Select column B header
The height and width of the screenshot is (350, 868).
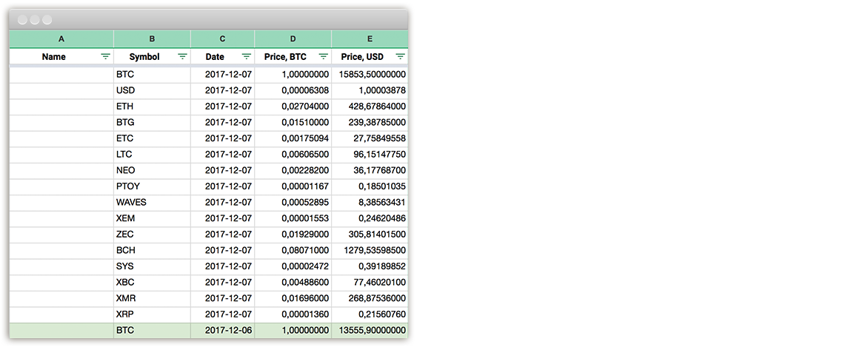pyautogui.click(x=153, y=38)
